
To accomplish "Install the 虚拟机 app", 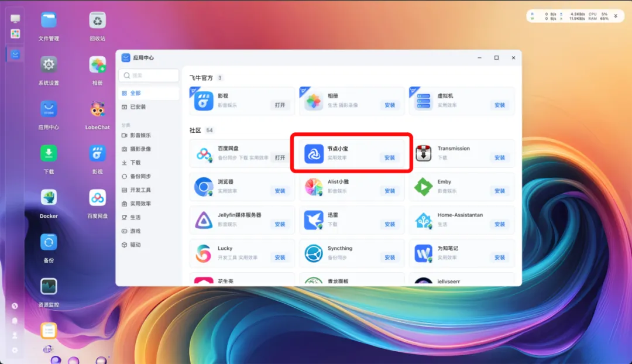I will (x=500, y=105).
